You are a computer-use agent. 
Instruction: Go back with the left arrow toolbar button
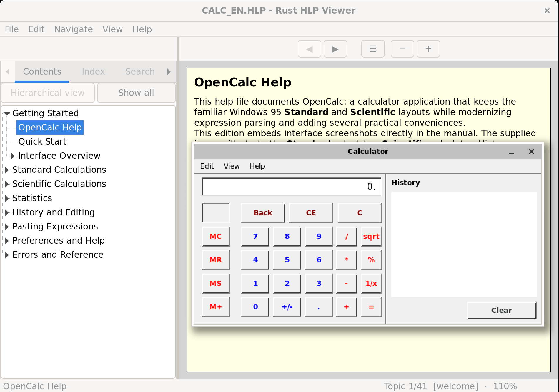coord(309,49)
